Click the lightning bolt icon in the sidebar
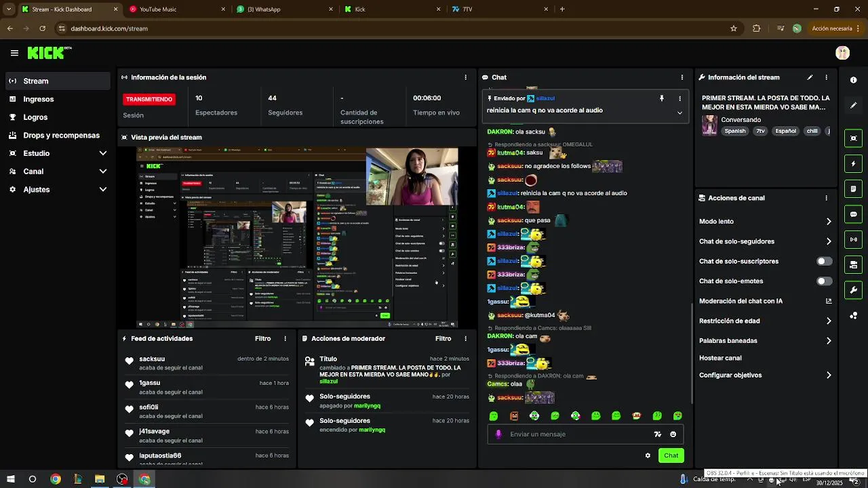The height and width of the screenshot is (488, 868). pos(853,163)
